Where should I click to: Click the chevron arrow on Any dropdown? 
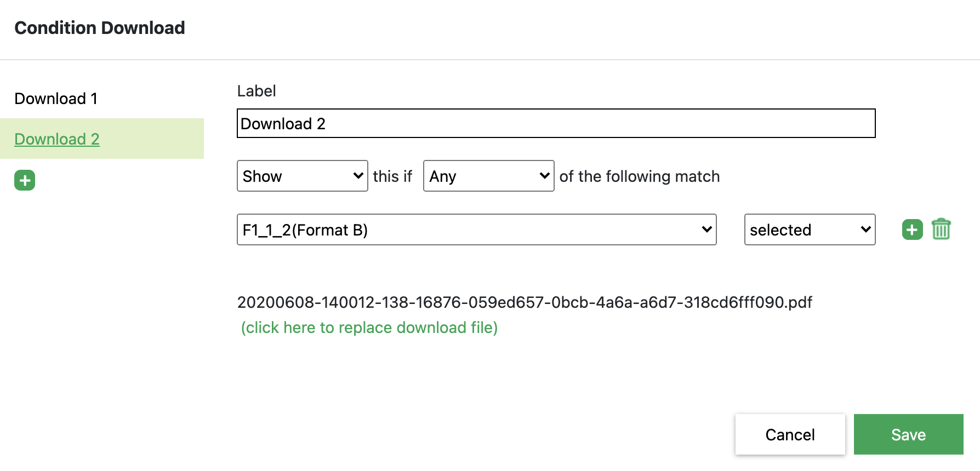click(544, 176)
